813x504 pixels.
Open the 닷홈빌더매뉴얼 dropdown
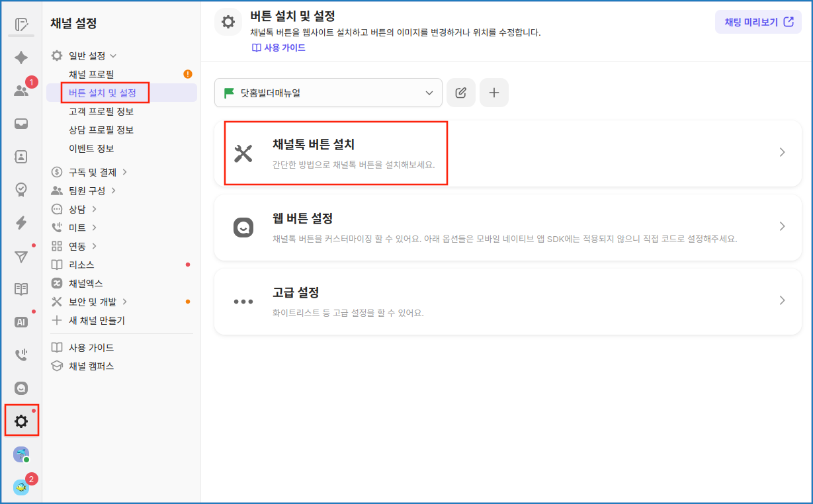(x=328, y=93)
